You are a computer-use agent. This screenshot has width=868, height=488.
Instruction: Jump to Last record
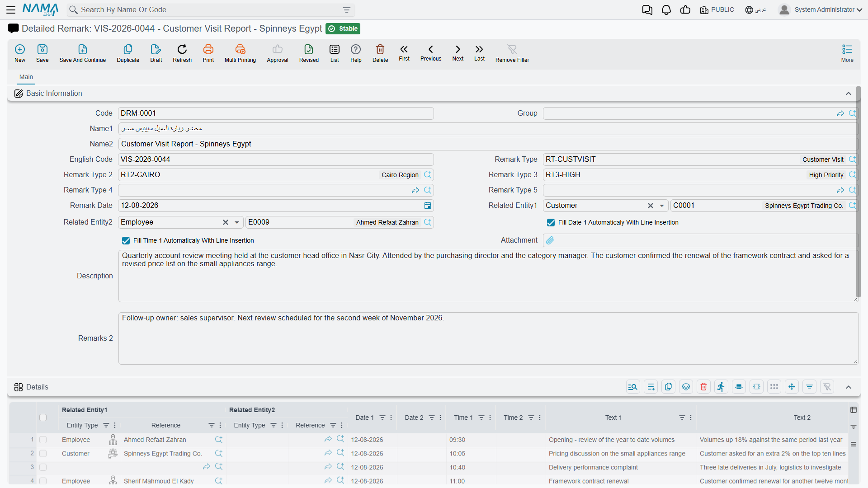pos(479,53)
